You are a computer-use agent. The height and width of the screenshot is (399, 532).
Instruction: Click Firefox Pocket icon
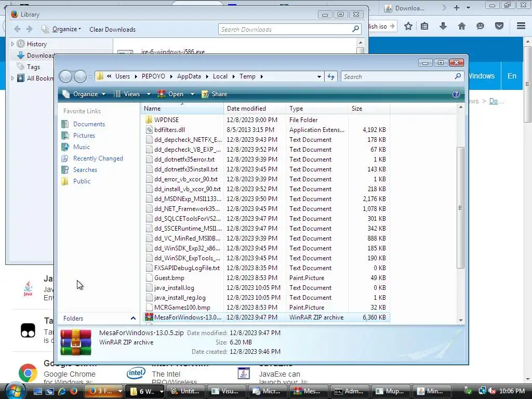click(x=499, y=26)
